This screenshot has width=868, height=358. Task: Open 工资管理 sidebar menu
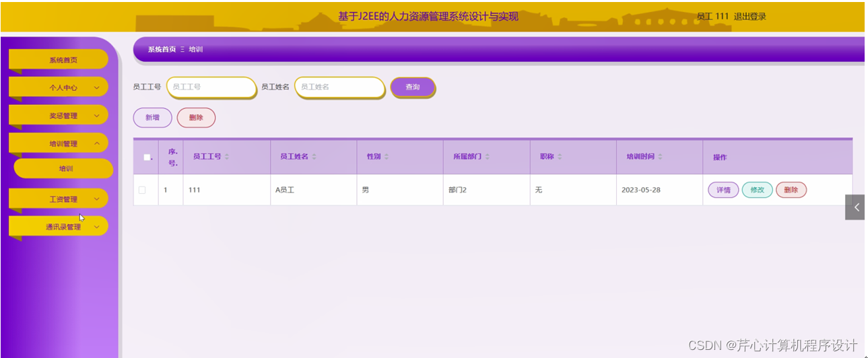point(59,199)
